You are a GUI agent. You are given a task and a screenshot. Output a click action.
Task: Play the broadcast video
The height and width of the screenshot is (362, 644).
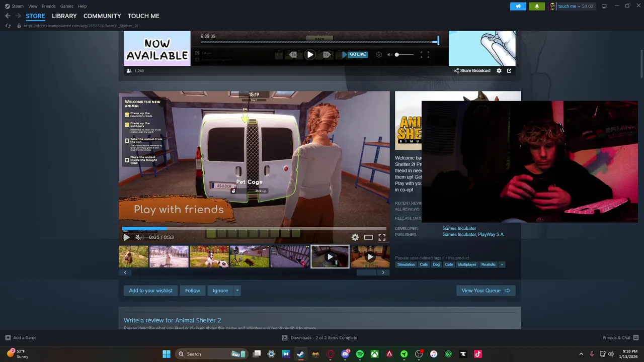[x=310, y=54]
